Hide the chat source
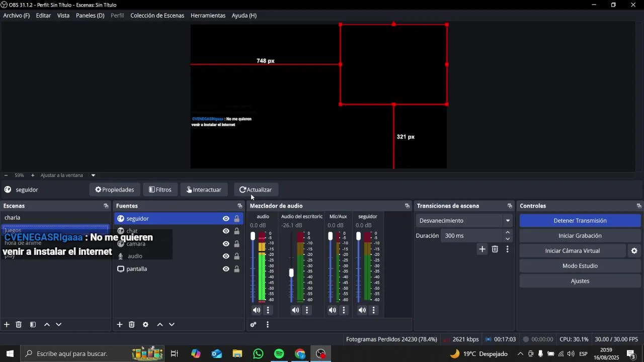Screen dimensions: 644x362 [x=226, y=231]
